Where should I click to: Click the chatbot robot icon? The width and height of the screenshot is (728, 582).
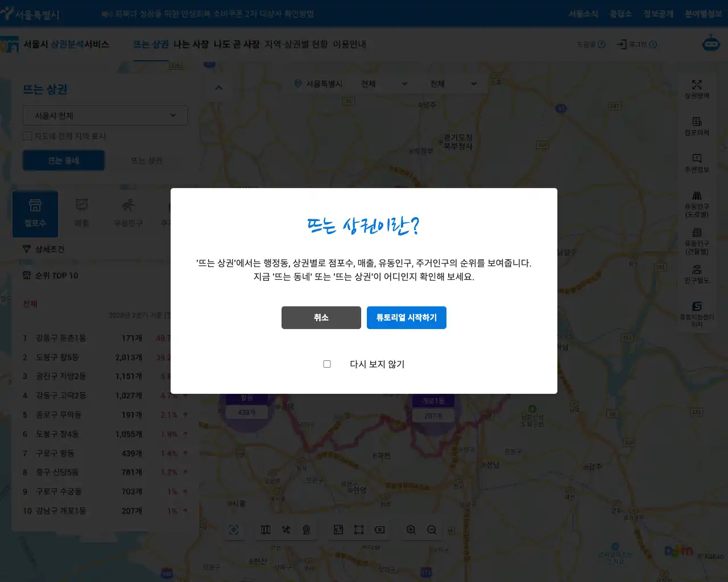point(710,43)
